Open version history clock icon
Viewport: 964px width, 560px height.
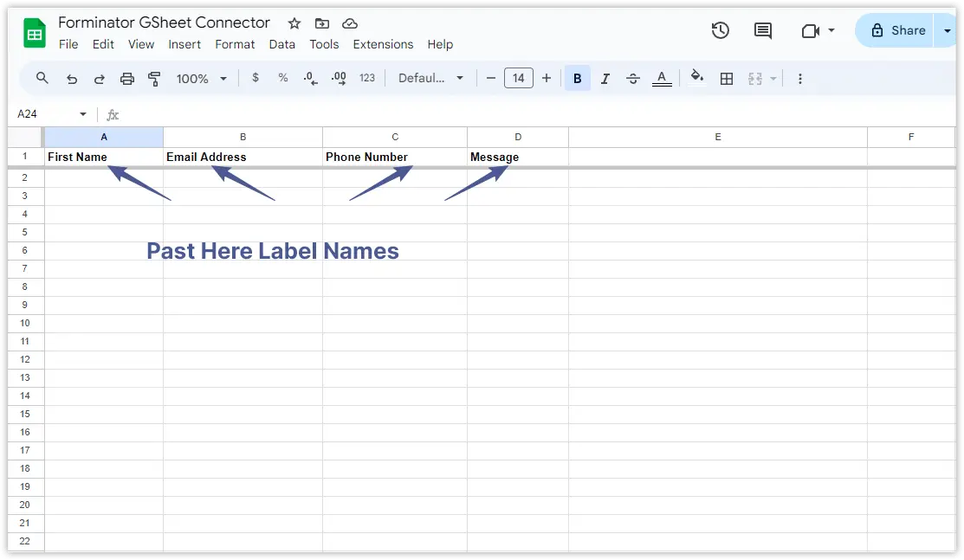point(720,30)
